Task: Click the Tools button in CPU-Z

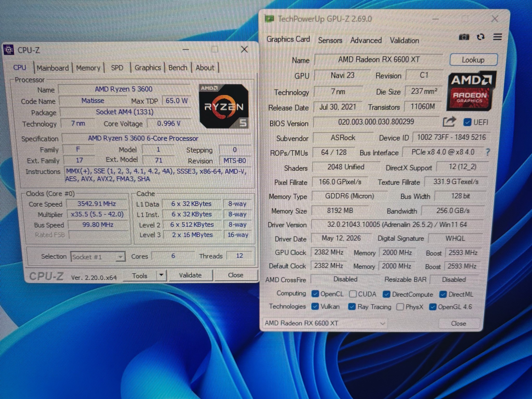Action: [x=140, y=275]
